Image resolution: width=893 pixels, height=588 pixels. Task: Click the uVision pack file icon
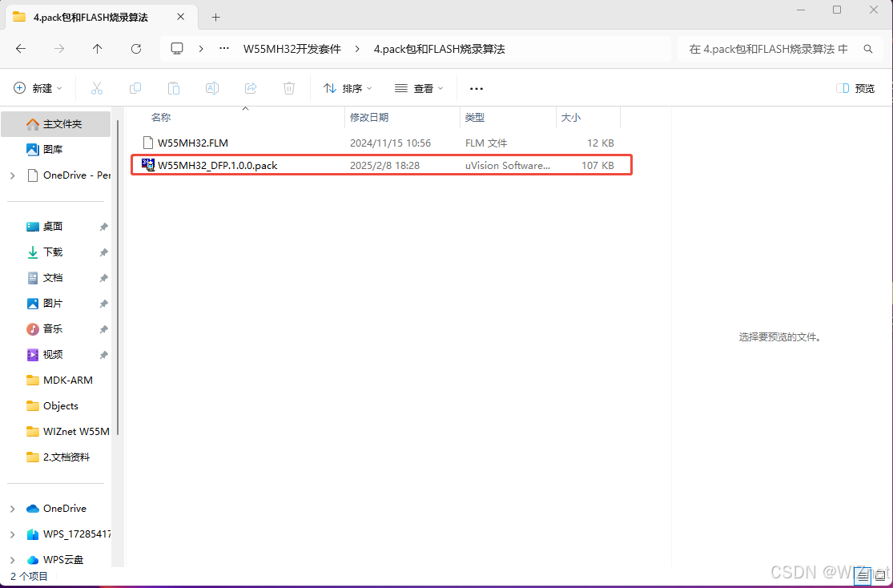pyautogui.click(x=148, y=165)
